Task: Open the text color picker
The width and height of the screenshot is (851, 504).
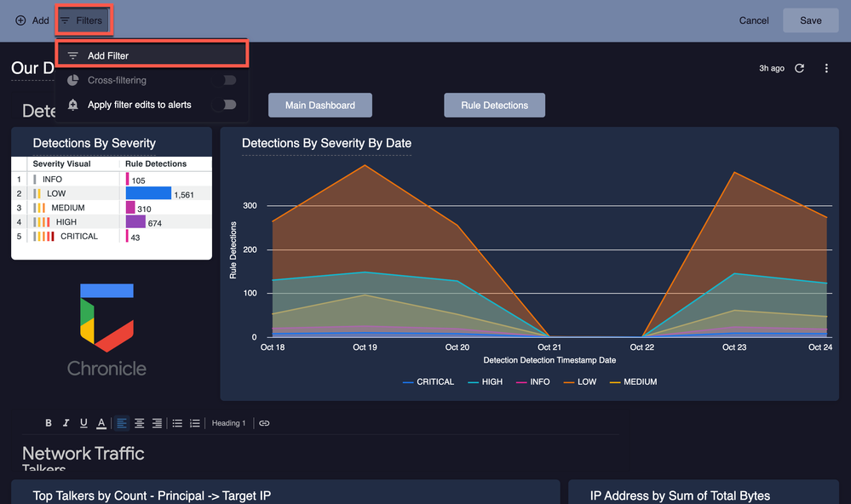Action: pos(101,423)
